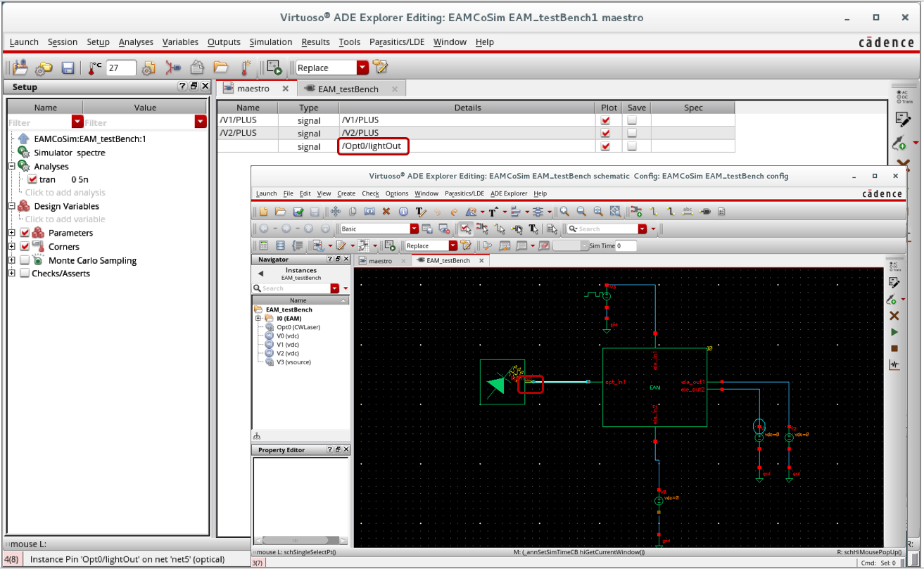Image resolution: width=924 pixels, height=569 pixels.
Task: Click the save (floppy disk) icon in maestro toolbar
Action: 68,68
